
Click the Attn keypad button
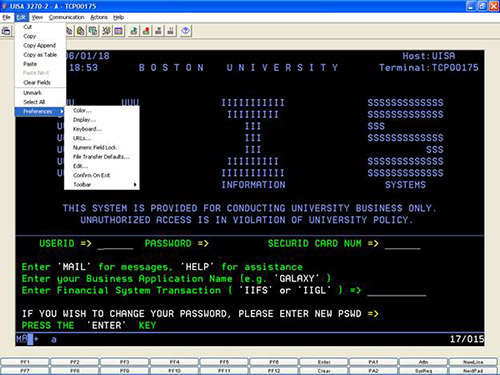pyautogui.click(x=423, y=362)
